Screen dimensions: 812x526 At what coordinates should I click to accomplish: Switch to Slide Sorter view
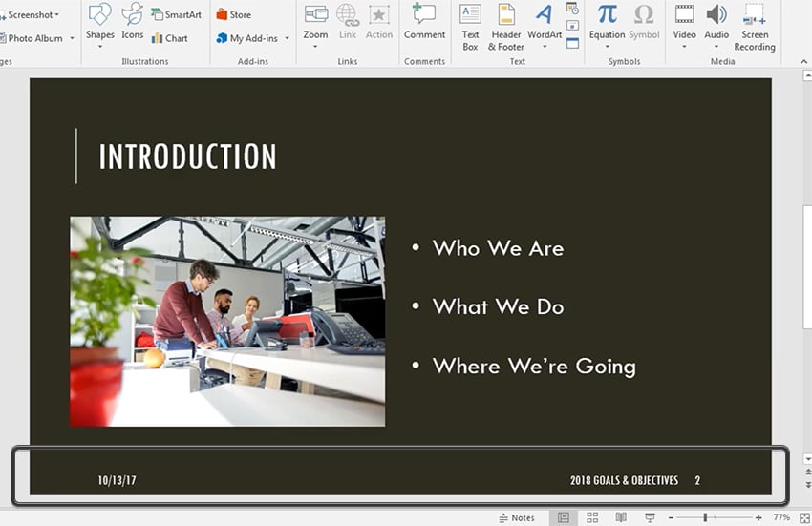tap(592, 517)
